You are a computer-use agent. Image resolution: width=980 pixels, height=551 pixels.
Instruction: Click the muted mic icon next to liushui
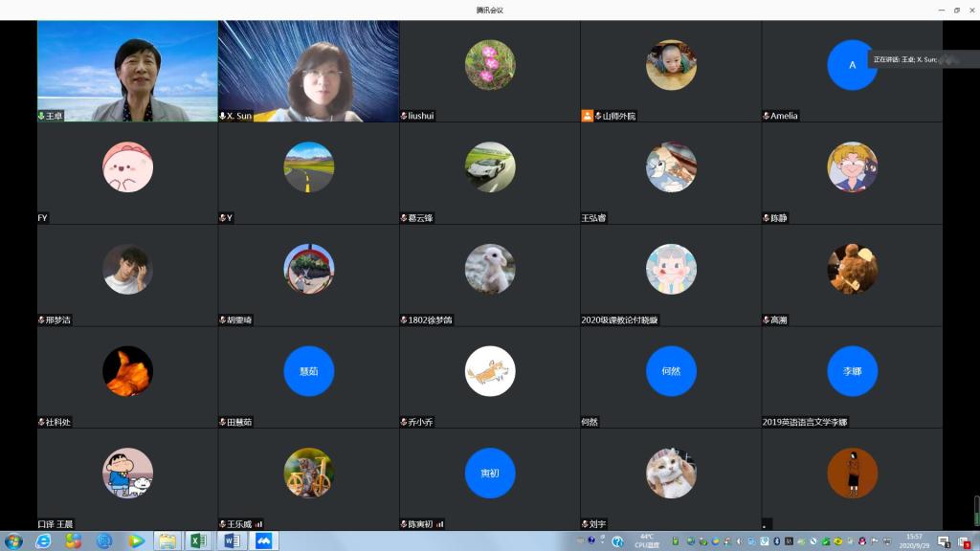click(x=404, y=116)
